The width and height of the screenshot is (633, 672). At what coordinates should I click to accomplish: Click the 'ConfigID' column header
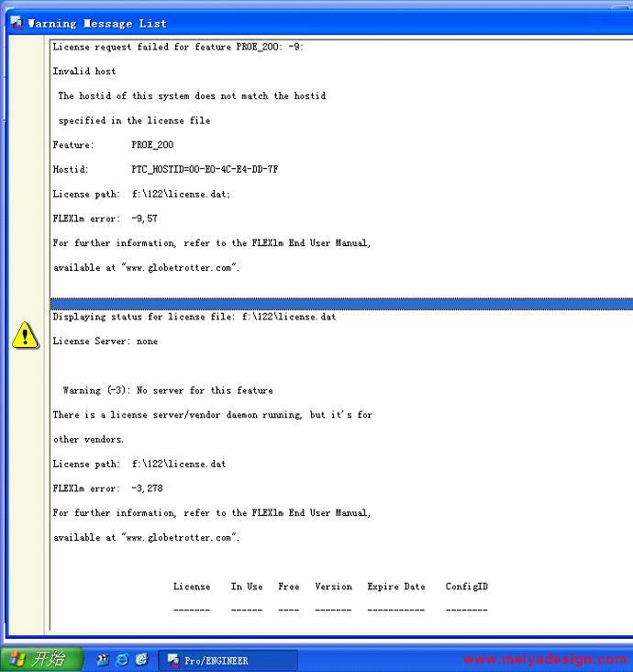click(467, 587)
